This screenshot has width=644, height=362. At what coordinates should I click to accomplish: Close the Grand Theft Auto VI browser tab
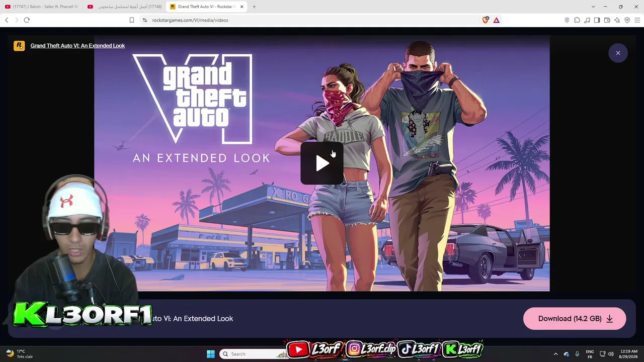click(242, 7)
